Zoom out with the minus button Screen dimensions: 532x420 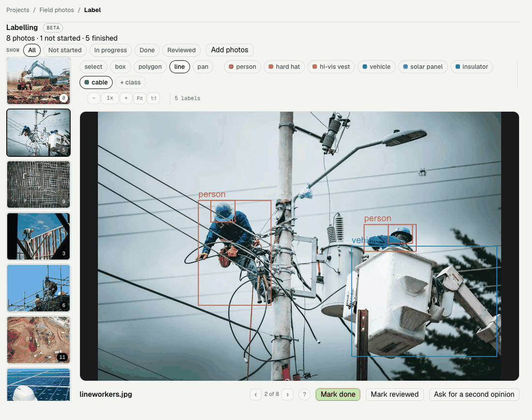tap(94, 98)
